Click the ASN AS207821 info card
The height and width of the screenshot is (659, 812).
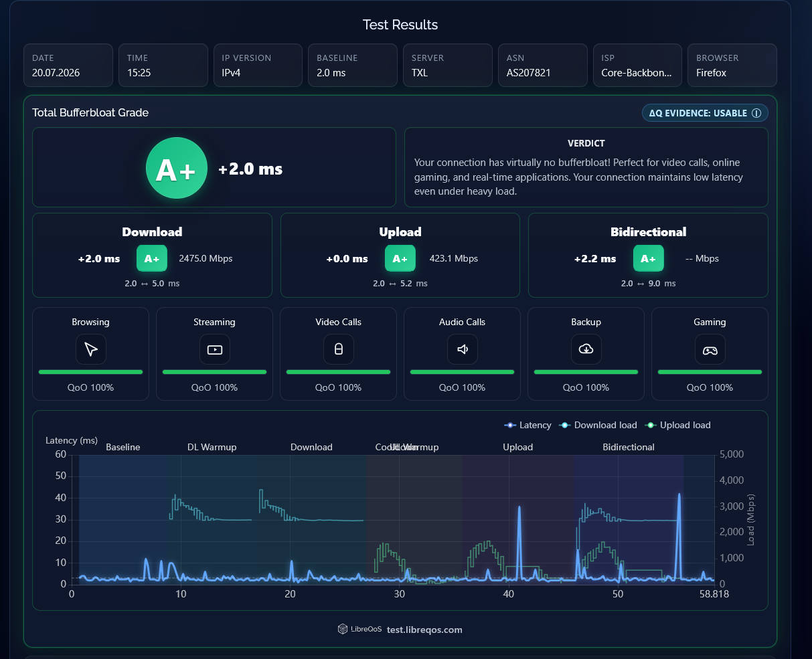coord(543,66)
